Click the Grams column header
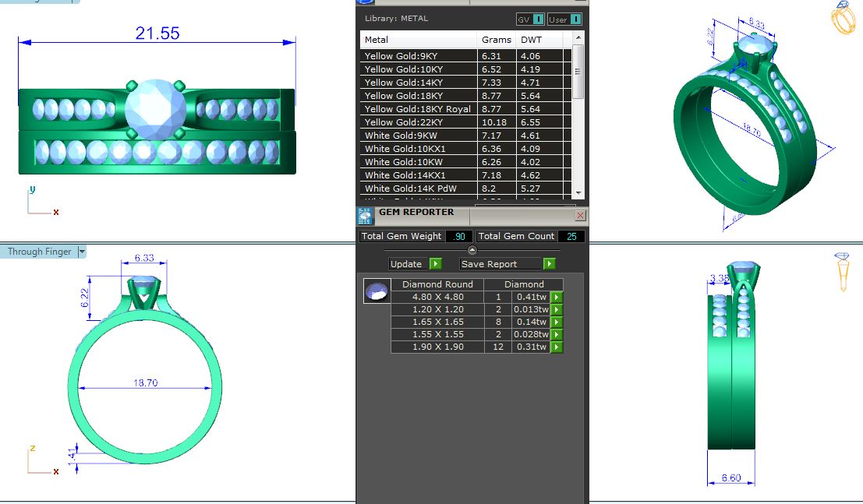 coord(497,40)
